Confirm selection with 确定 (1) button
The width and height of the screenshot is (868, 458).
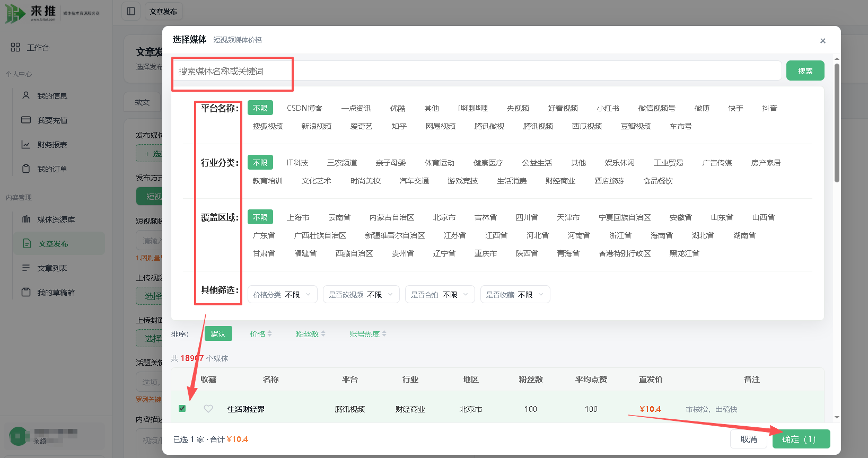[x=801, y=439]
